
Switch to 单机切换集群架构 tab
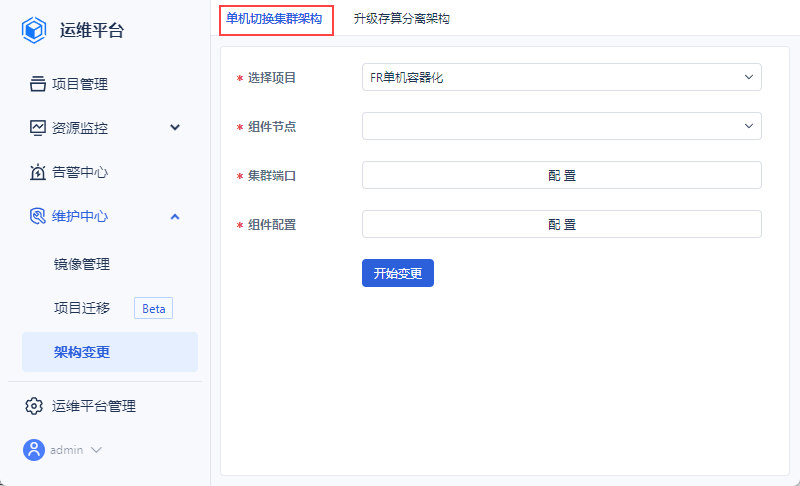pyautogui.click(x=274, y=19)
